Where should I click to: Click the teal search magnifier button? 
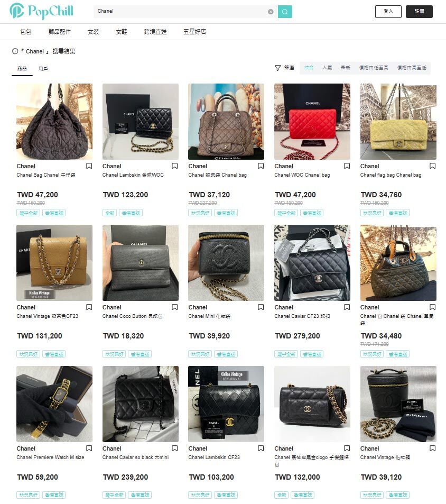pos(285,12)
